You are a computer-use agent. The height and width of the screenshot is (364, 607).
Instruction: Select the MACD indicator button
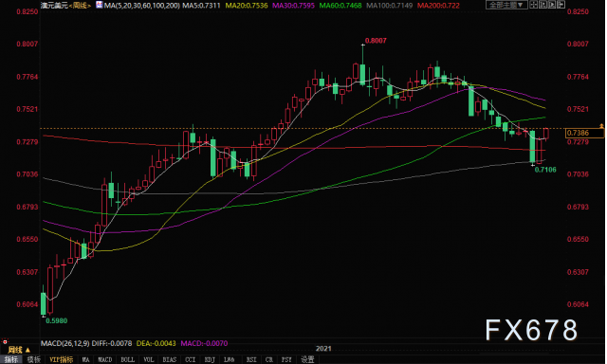pyautogui.click(x=105, y=360)
